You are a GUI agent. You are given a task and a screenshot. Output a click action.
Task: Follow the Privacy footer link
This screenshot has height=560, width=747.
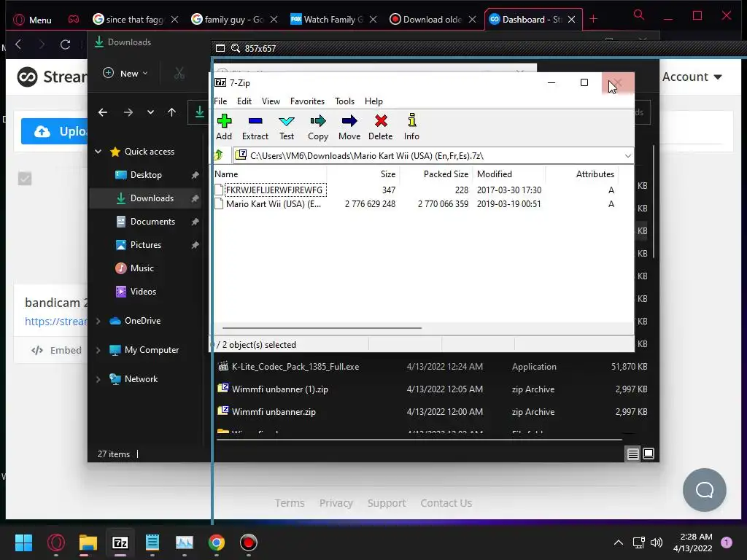[336, 503]
